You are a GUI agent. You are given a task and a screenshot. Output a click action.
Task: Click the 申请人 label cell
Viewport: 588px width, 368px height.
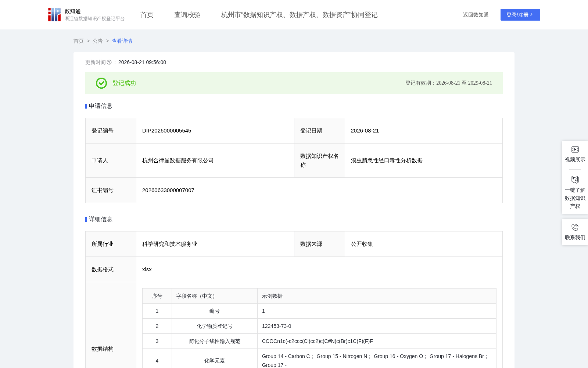(x=111, y=160)
